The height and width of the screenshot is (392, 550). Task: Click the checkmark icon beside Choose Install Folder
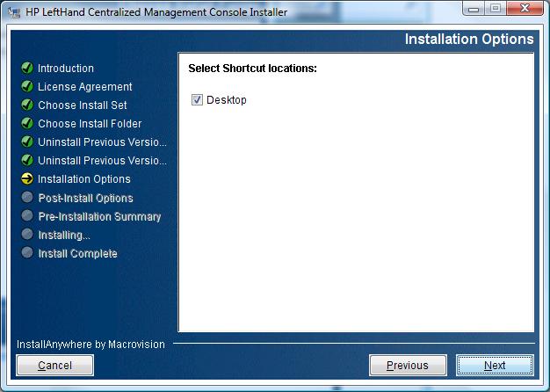point(27,123)
